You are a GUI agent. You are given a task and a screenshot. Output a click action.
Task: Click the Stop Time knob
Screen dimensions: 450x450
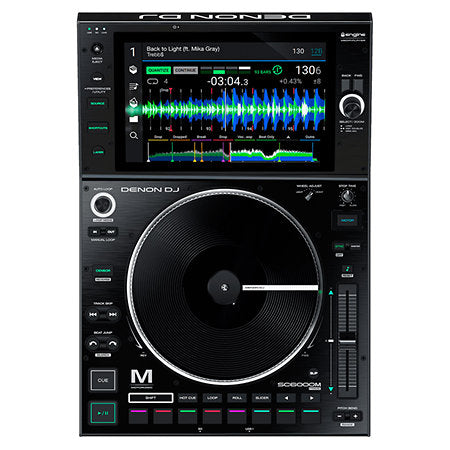(347, 196)
